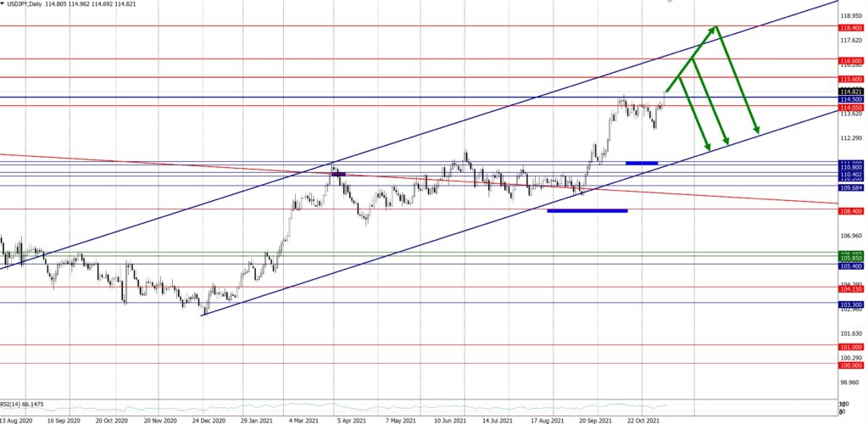The image size is (868, 424).
Task: Select the red 114.050 price label
Action: point(851,108)
